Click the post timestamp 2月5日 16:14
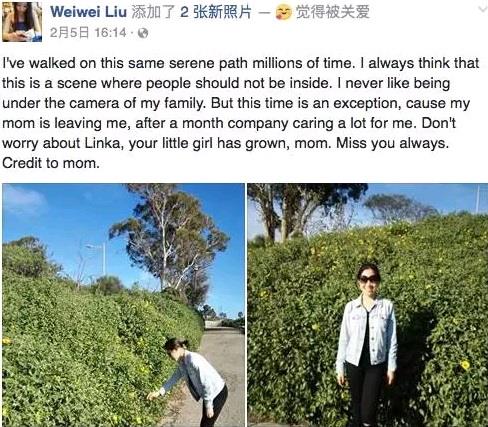The width and height of the screenshot is (488, 427). (x=88, y=33)
